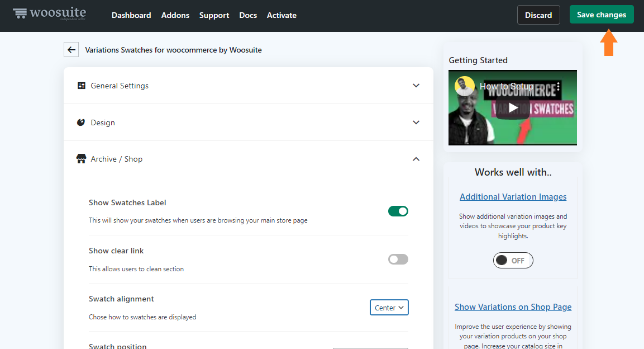644x349 pixels.
Task: Open Additional Variation Images link
Action: (x=513, y=196)
